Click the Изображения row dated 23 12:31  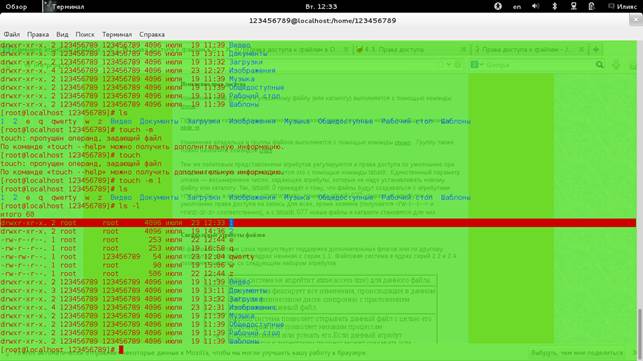click(x=138, y=307)
